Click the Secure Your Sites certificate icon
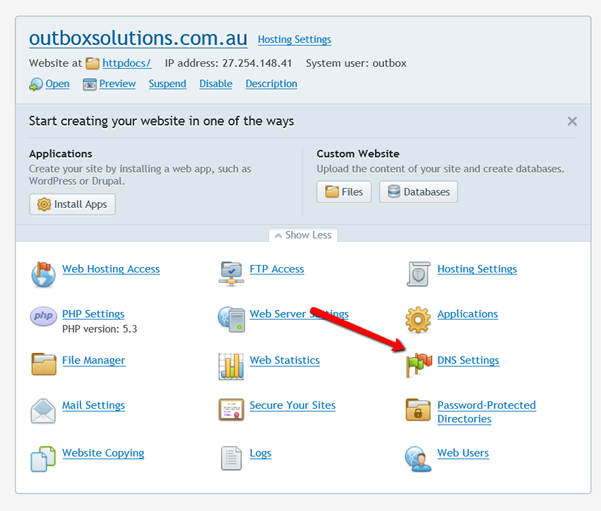This screenshot has width=601, height=511. point(231,410)
